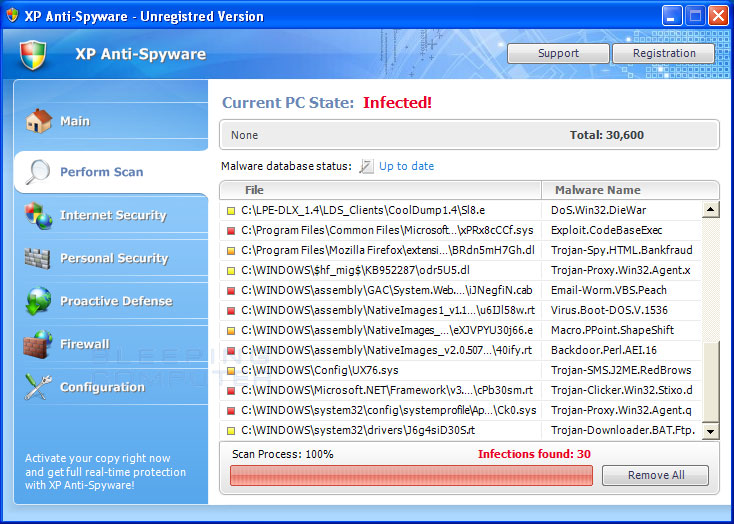
Task: Click red threat marker for xPRx8cCCf.sys
Action: coord(231,231)
